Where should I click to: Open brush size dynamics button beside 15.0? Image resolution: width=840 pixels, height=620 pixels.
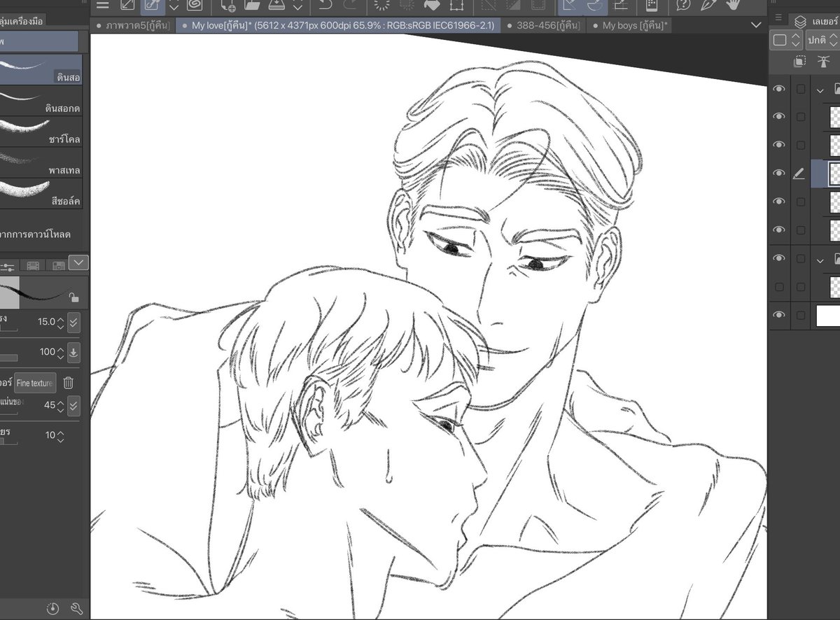(x=73, y=323)
